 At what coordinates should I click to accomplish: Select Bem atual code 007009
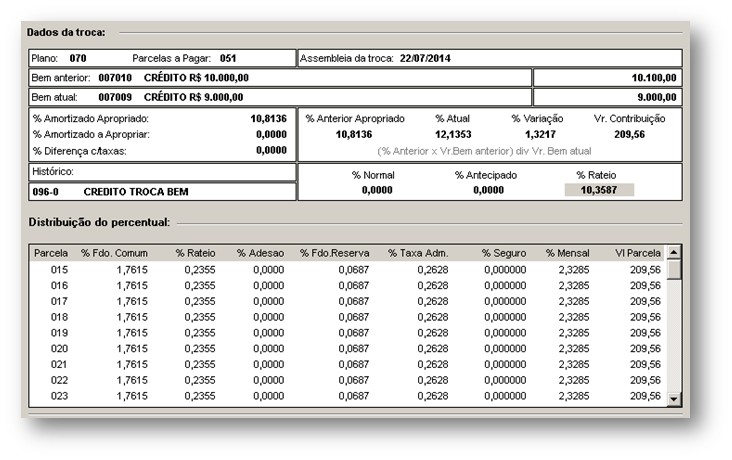(x=115, y=97)
